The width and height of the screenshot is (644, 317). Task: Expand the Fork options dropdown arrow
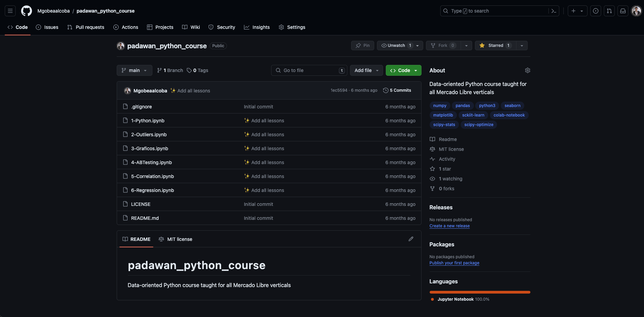(x=466, y=46)
